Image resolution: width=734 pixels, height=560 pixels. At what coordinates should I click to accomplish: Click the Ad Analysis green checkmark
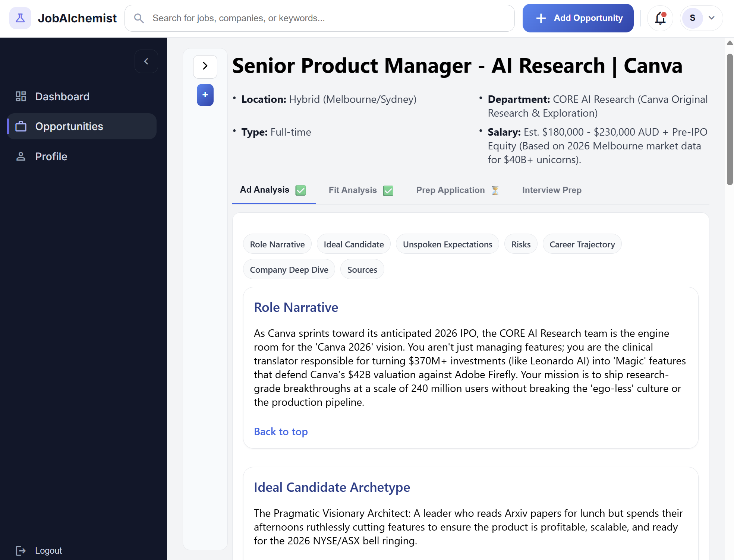point(300,190)
